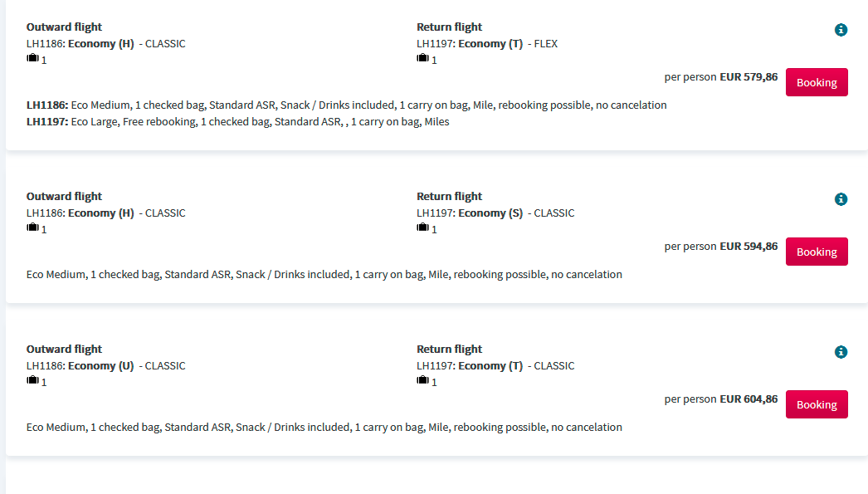Click baggage icon under Economy (T) FLEX return

click(x=423, y=58)
